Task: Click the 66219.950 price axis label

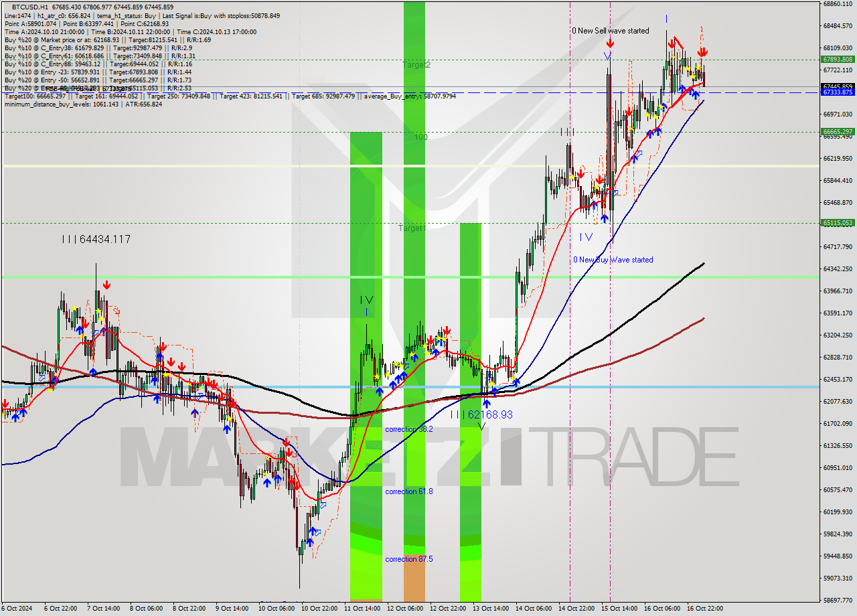Action: [x=838, y=159]
